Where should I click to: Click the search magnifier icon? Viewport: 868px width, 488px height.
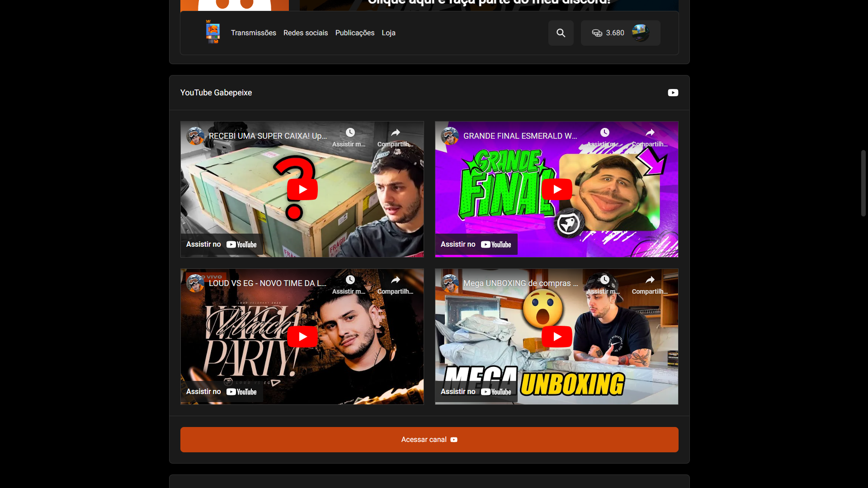point(561,33)
